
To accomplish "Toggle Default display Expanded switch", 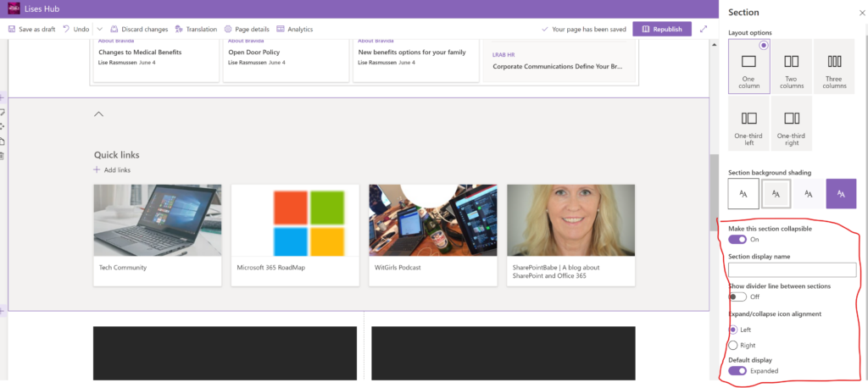I will 737,371.
